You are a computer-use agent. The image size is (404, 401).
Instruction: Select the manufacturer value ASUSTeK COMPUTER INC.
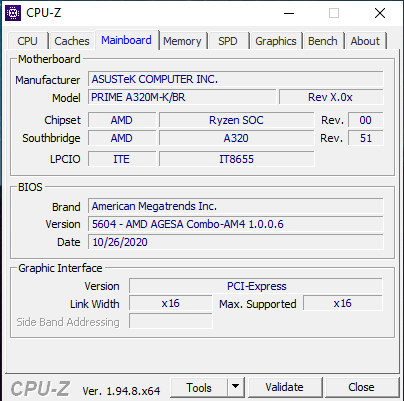(236, 79)
